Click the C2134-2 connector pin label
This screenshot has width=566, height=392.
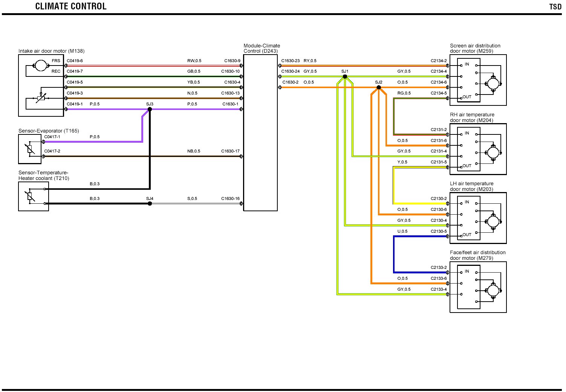(x=439, y=61)
